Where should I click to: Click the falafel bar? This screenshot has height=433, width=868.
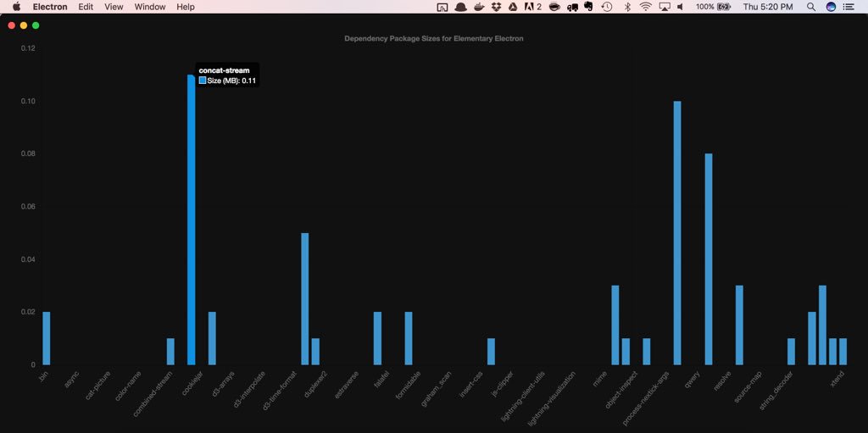(x=377, y=338)
